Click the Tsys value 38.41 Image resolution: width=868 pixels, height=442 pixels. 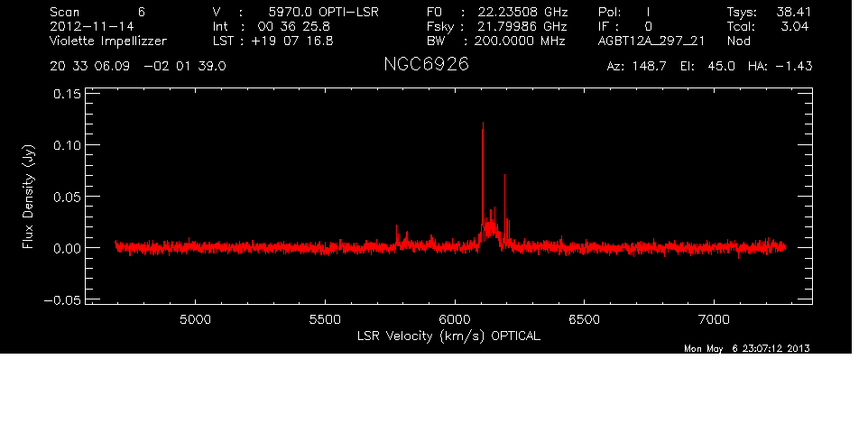tap(794, 12)
